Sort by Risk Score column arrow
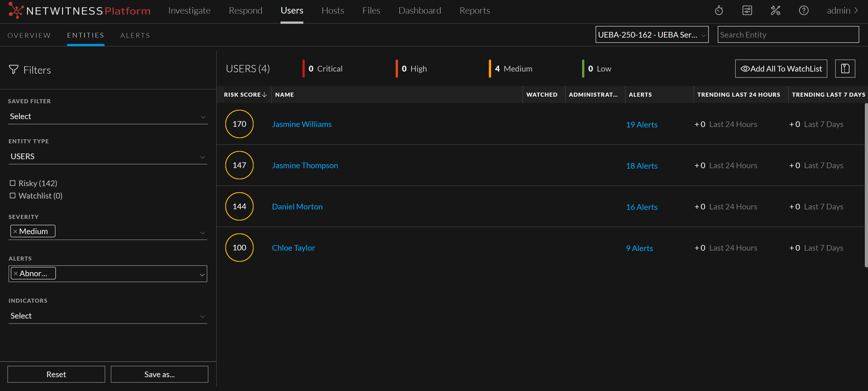Image resolution: width=868 pixels, height=391 pixels. point(264,95)
